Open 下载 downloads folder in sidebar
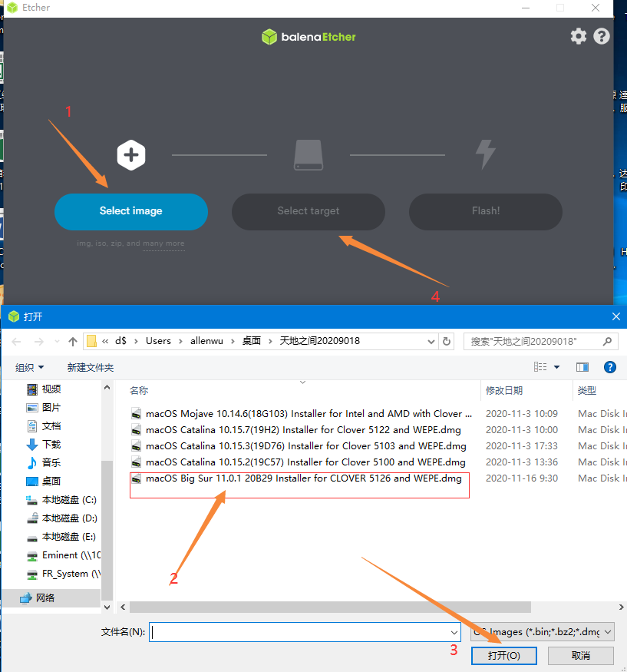Viewport: 627px width, 672px height. [x=51, y=445]
